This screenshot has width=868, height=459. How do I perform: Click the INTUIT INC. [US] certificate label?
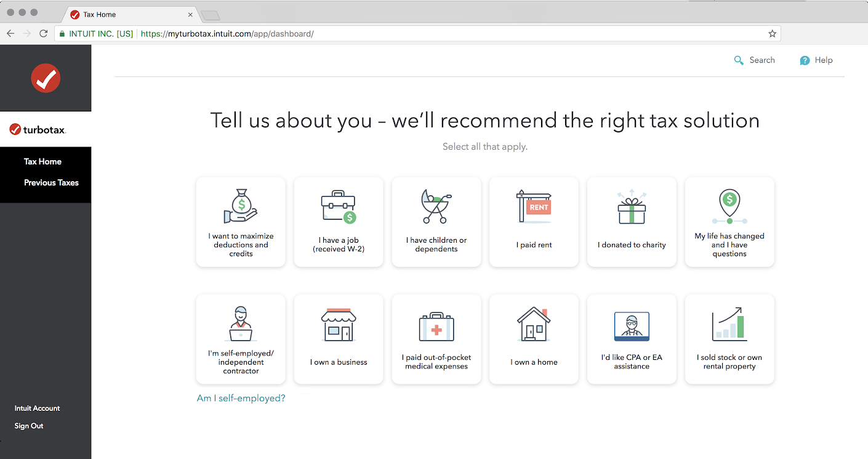[101, 34]
